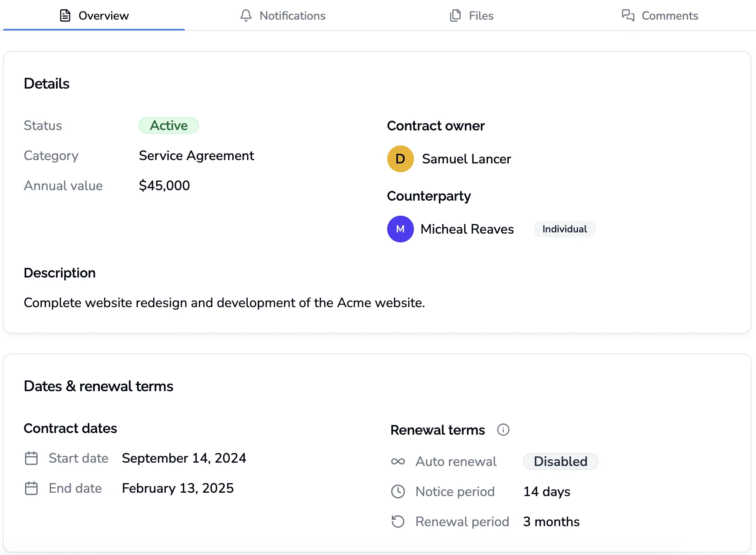Click the info icon next to Renewal terms
Viewport: 756px width, 555px height.
pos(503,430)
